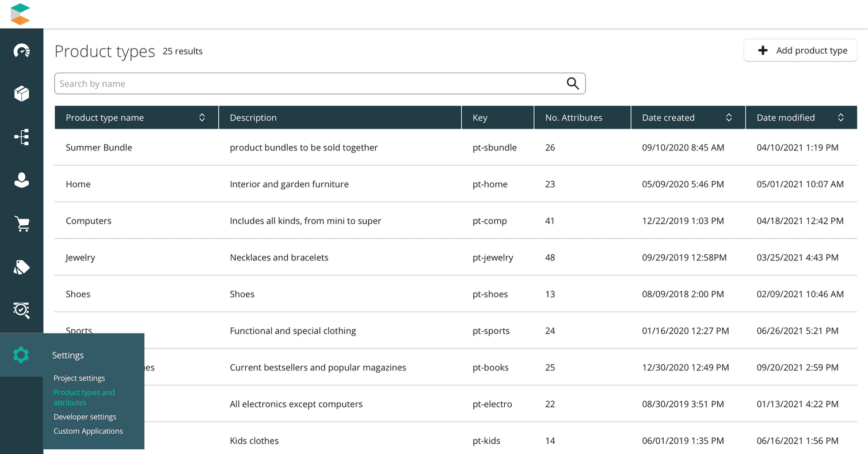
Task: Sort by Product type name column
Action: coord(201,117)
